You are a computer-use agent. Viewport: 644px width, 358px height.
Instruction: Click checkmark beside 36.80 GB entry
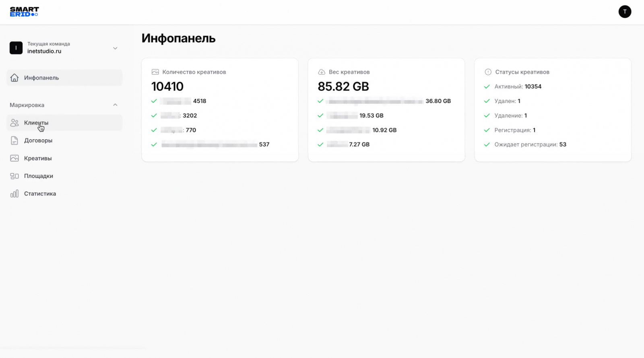click(x=320, y=101)
